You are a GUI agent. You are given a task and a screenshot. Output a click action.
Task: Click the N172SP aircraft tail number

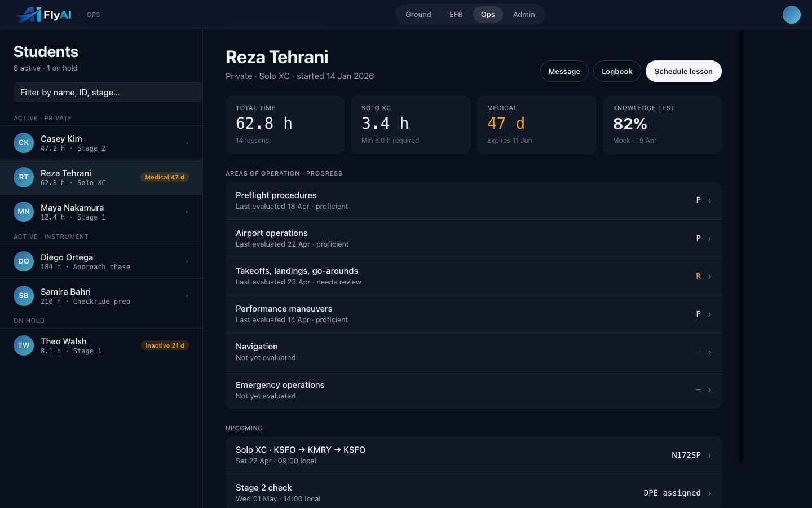686,455
